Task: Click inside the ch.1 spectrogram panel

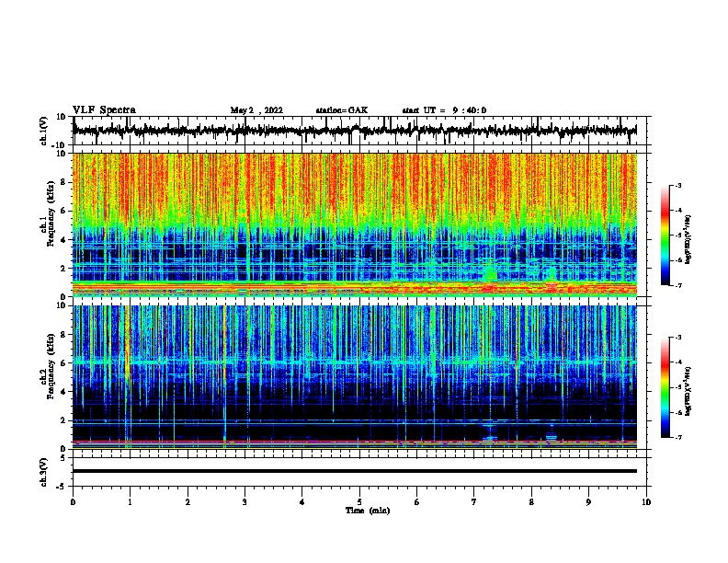Action: click(355, 224)
